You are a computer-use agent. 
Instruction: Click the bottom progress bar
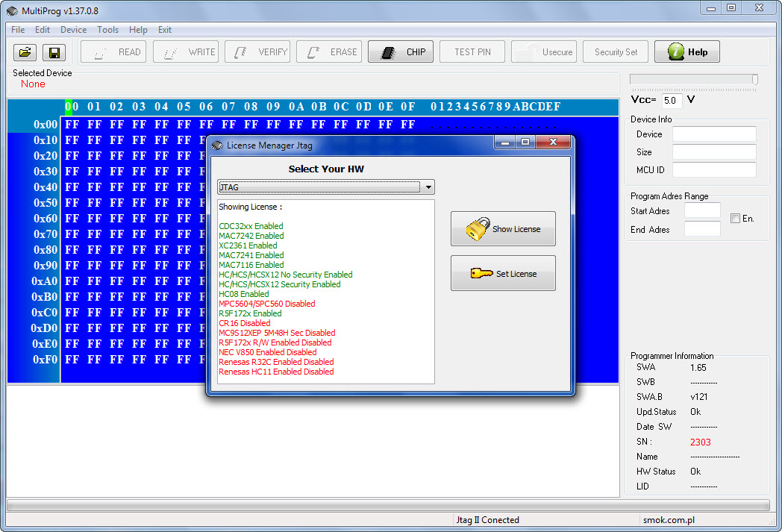pos(388,505)
